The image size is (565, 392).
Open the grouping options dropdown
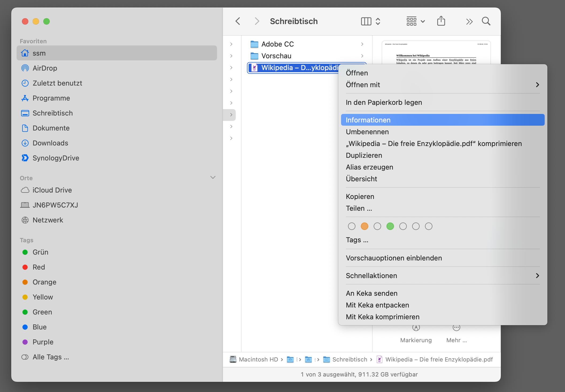click(415, 21)
